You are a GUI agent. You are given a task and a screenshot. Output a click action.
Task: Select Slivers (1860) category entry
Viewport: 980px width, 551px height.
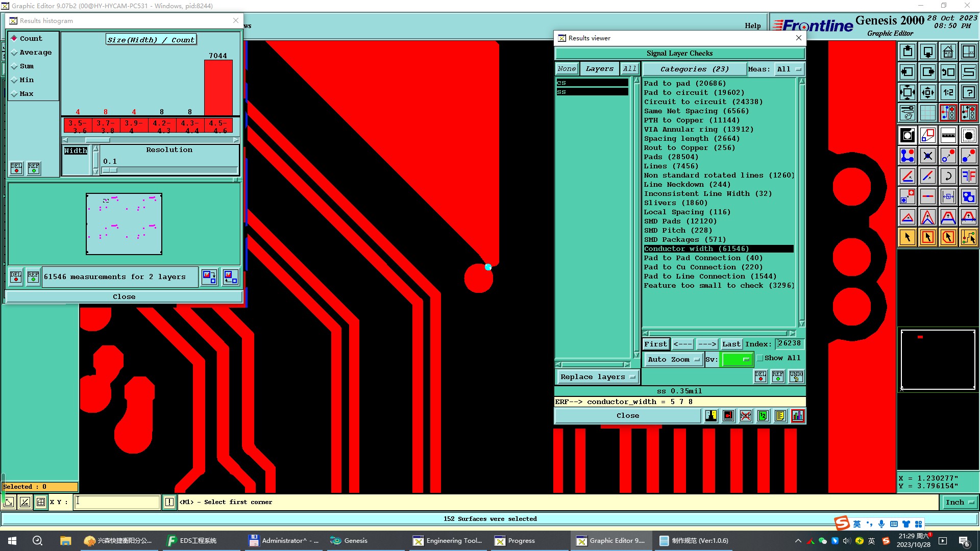point(675,203)
